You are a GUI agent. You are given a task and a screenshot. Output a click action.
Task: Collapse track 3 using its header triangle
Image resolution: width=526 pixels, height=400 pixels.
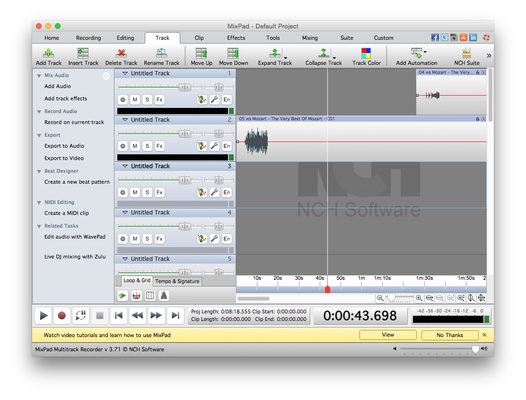pyautogui.click(x=125, y=166)
